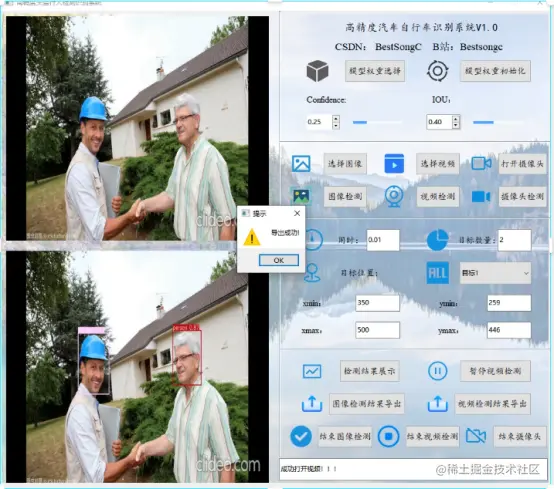
Task: Click the 结束摄像头 button
Action: [x=520, y=436]
